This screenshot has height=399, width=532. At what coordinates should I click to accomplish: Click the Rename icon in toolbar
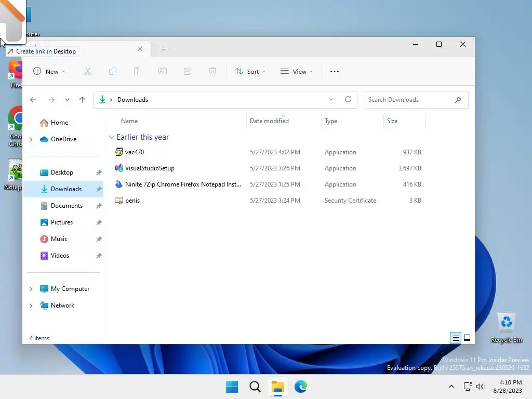[x=163, y=72]
